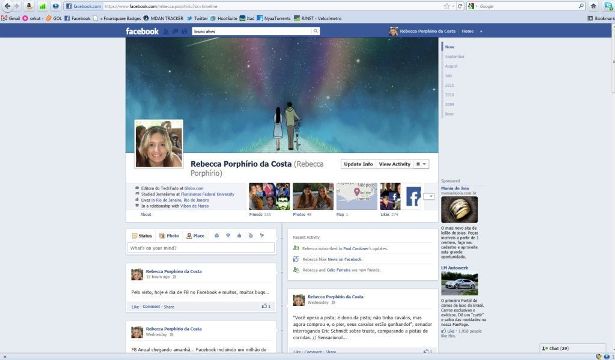This screenshot has width=615, height=360.
Task: Click the profile picture
Action: tap(159, 144)
